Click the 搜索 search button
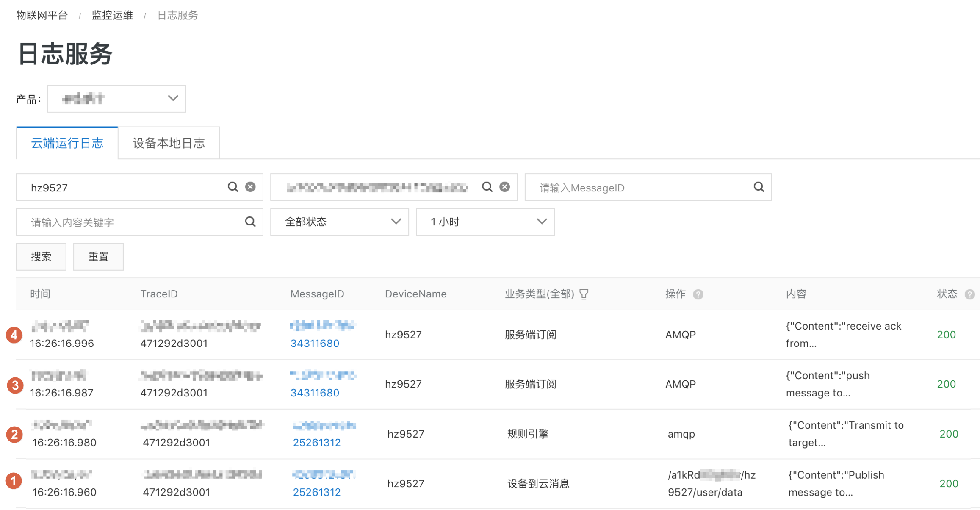Image resolution: width=980 pixels, height=510 pixels. pyautogui.click(x=41, y=257)
